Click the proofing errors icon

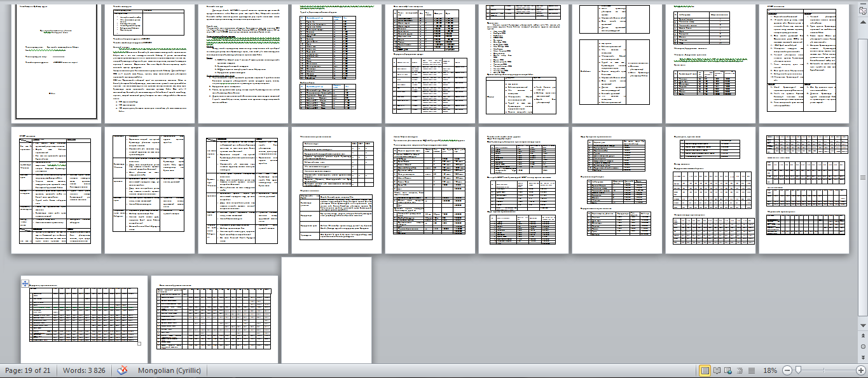click(x=123, y=370)
